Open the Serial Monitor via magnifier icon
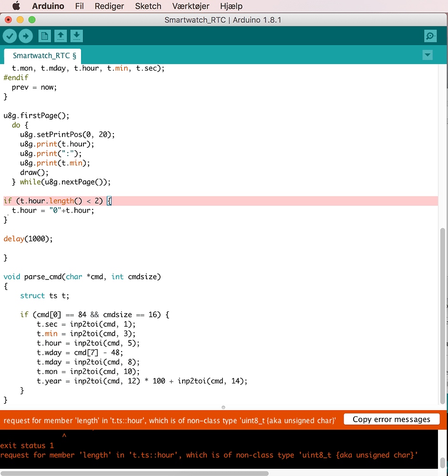The height and width of the screenshot is (476, 448). (430, 36)
